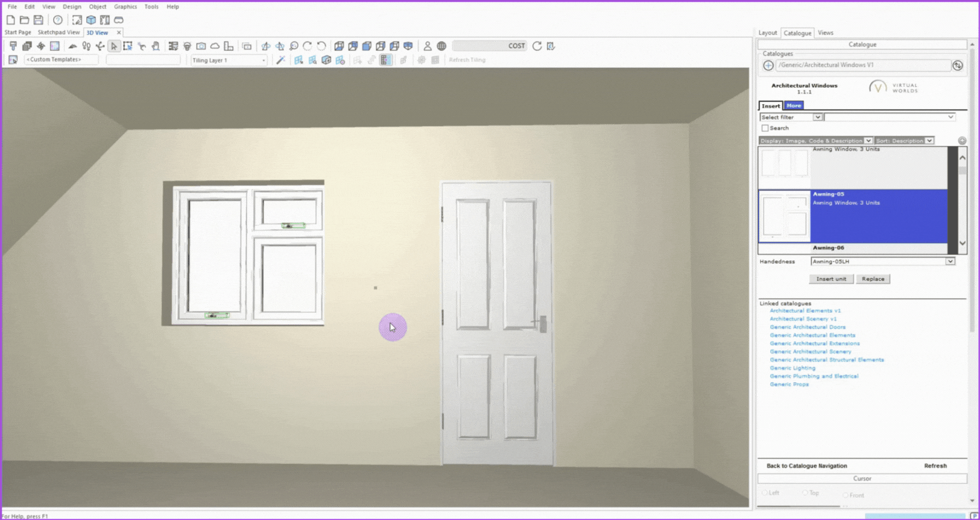Open Generic Architectural Doors linked catalogue

(x=807, y=327)
